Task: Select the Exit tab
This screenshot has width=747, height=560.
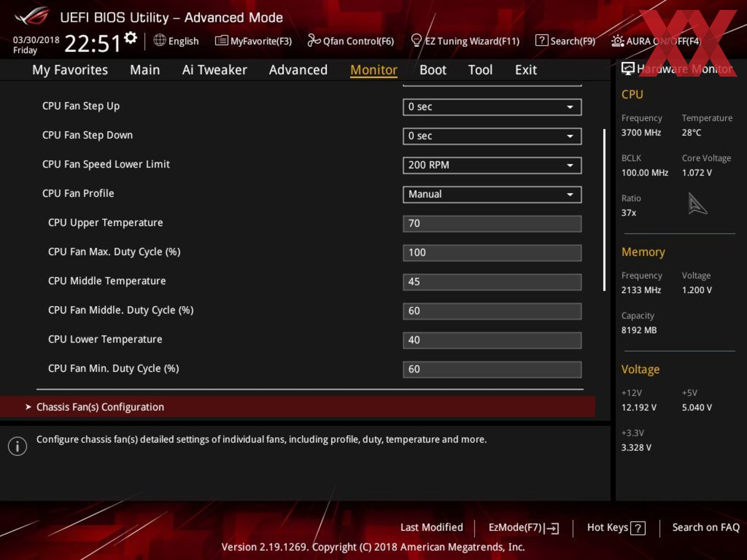Action: click(x=526, y=70)
